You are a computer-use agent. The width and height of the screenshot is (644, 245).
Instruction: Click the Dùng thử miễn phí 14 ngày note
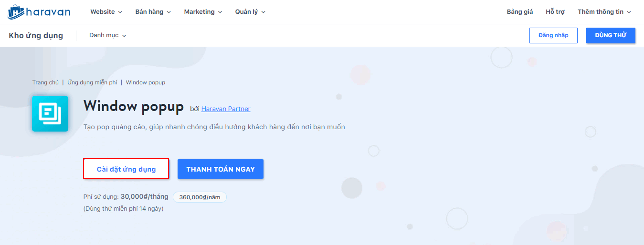123,208
